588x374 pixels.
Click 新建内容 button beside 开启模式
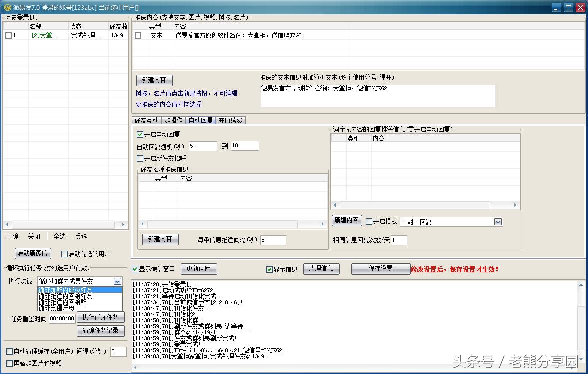[x=347, y=220]
